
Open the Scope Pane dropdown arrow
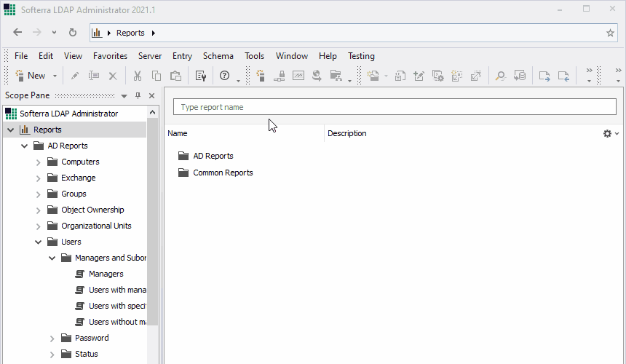[124, 96]
